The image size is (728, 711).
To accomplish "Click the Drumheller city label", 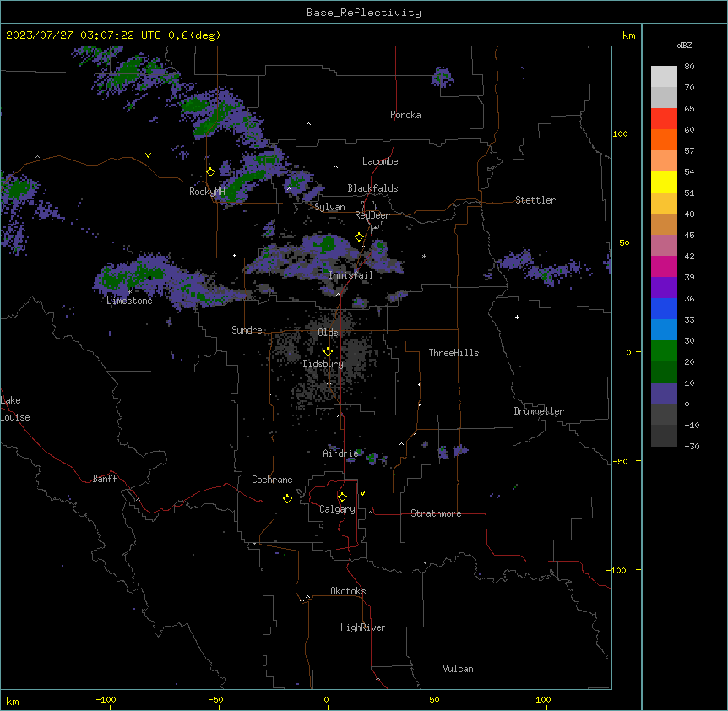I will coord(539,411).
